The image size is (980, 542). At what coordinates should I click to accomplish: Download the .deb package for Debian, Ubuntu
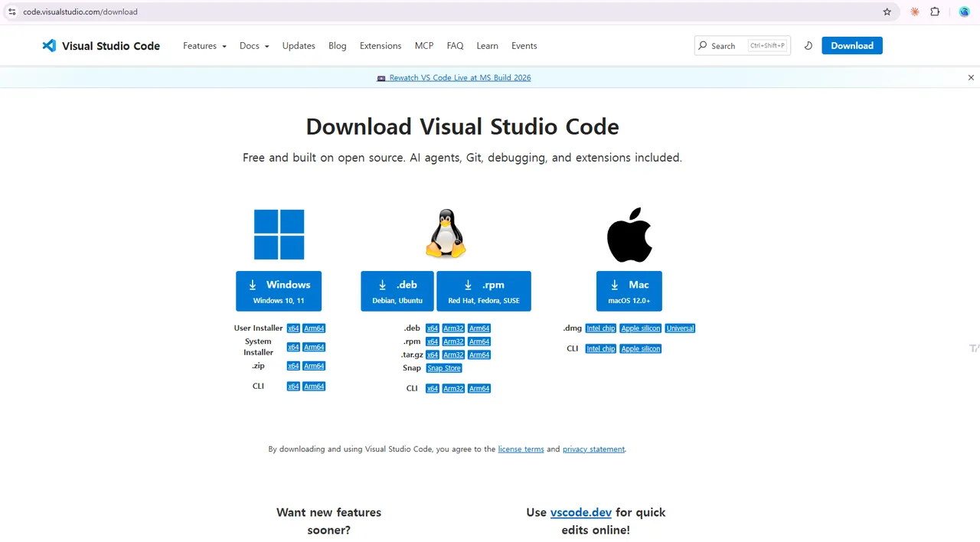click(397, 291)
